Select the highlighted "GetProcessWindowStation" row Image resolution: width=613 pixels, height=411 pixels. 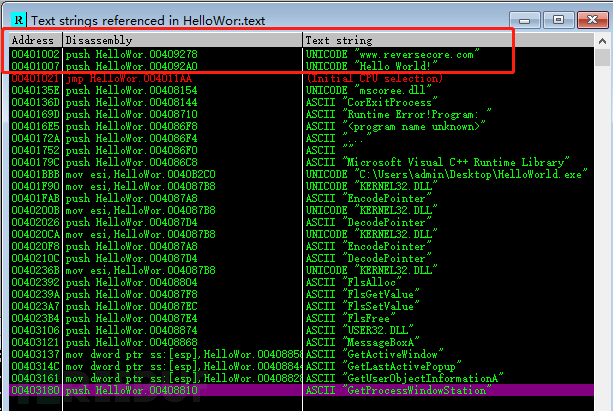(300, 390)
